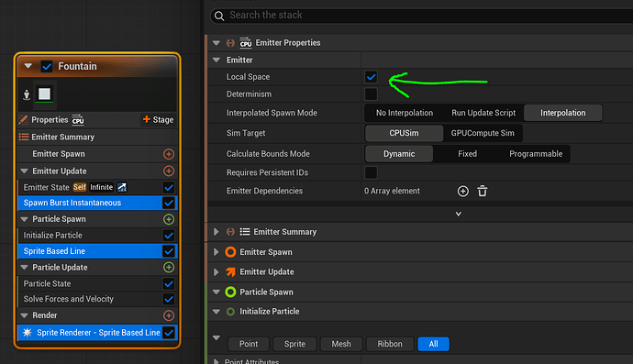The width and height of the screenshot is (633, 364).
Task: Expand the Emitter Update stack section
Action: (x=217, y=272)
